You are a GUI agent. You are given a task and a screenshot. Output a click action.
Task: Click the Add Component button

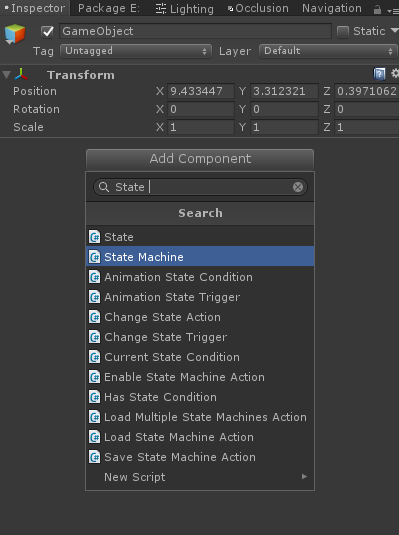[200, 159]
